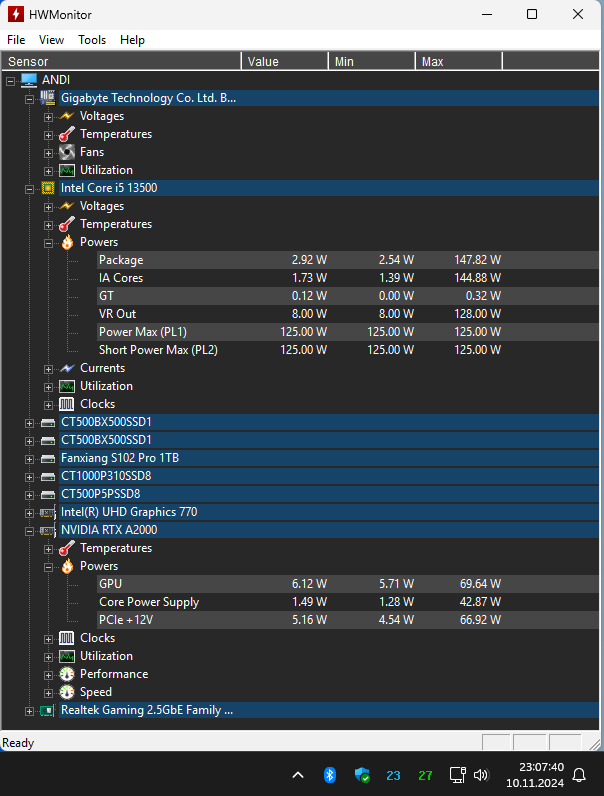Click the Intel UHD Graphics 770 card icon
Image resolution: width=604 pixels, height=796 pixels.
(48, 513)
